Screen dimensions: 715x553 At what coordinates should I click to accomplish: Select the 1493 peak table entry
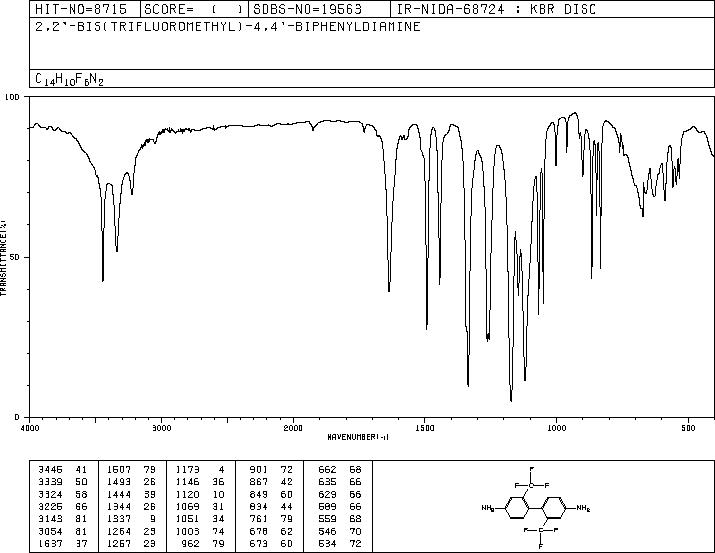click(x=131, y=481)
